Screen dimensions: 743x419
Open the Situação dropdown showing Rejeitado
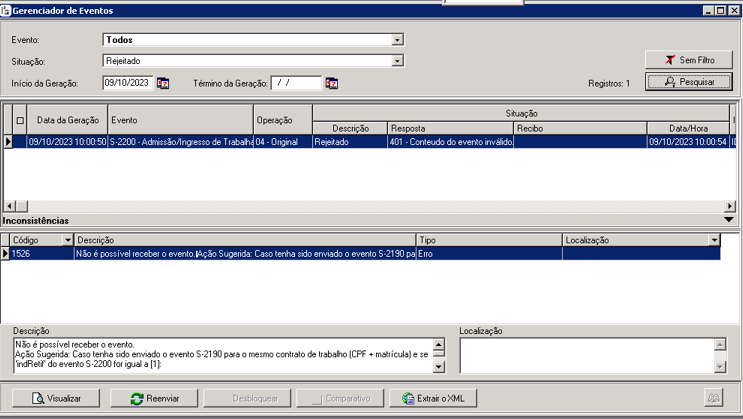pos(397,61)
